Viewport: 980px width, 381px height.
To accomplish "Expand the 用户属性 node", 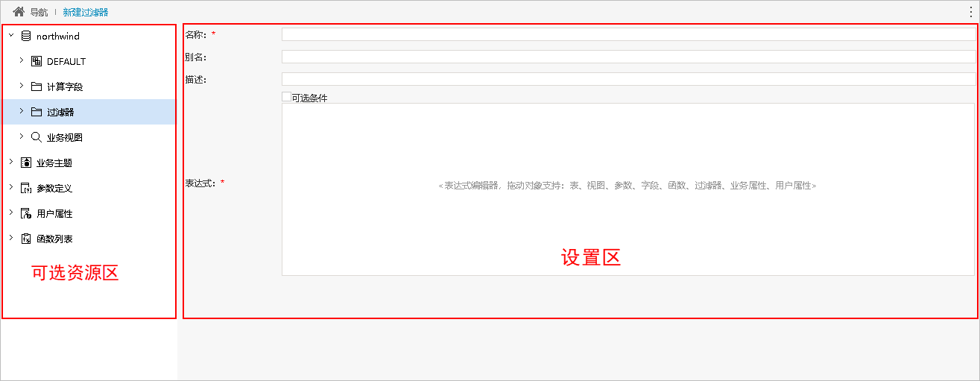I will [x=10, y=212].
